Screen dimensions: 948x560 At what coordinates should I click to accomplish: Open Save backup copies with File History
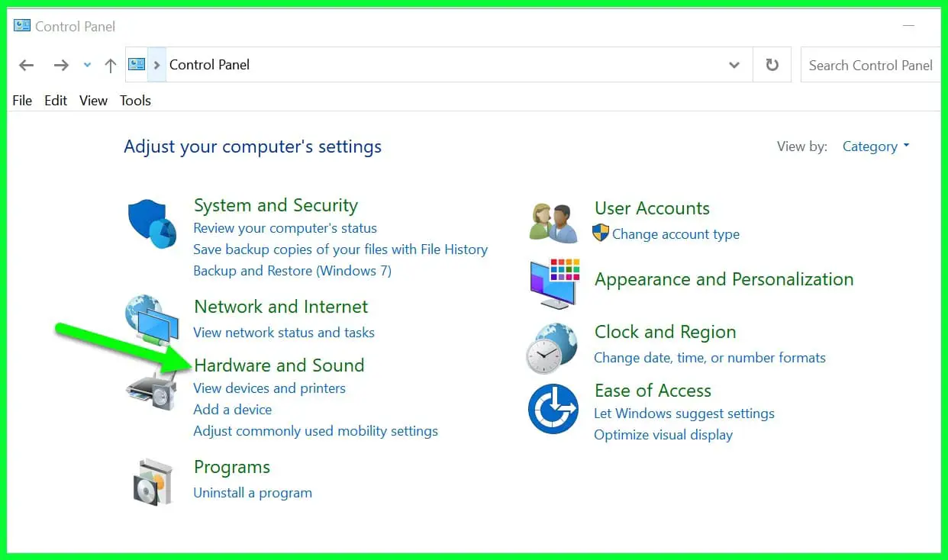pos(340,249)
